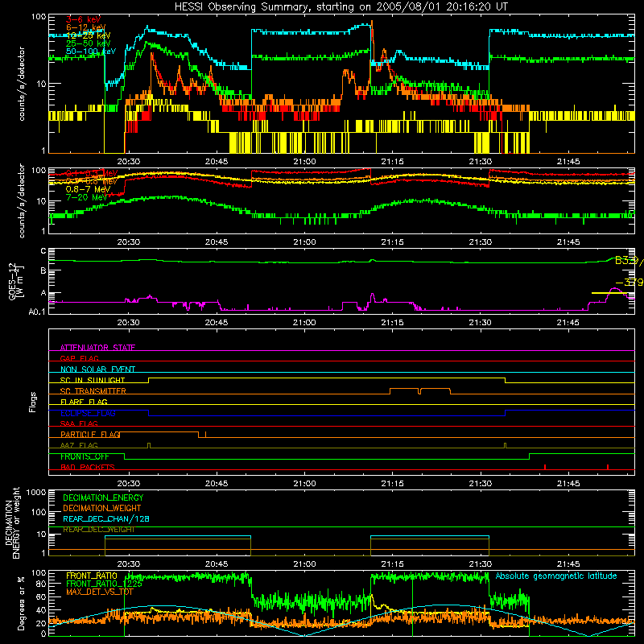Click 21:00 tick label under the keV panel

(x=304, y=162)
